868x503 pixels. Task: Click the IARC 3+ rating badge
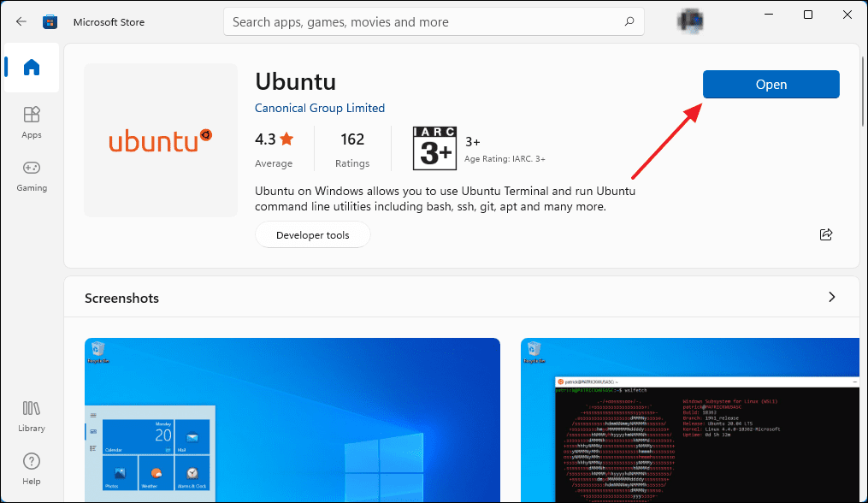pos(434,148)
